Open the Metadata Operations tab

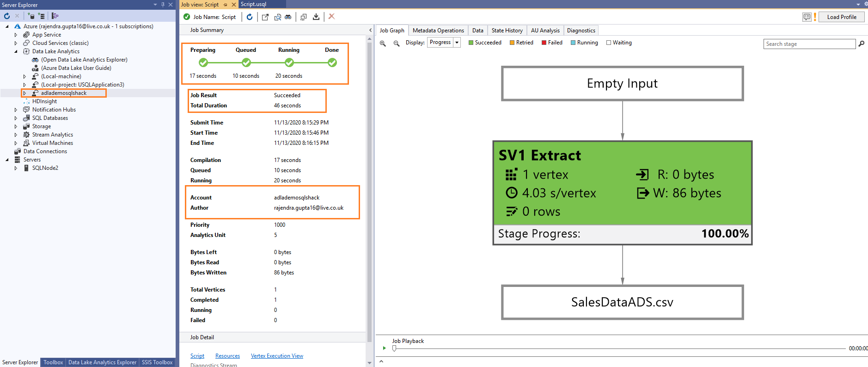[438, 31]
